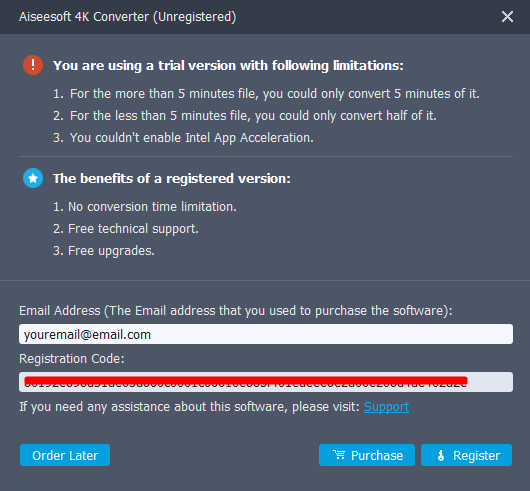Click the key icon on Register
The image size is (530, 491).
pos(441,455)
